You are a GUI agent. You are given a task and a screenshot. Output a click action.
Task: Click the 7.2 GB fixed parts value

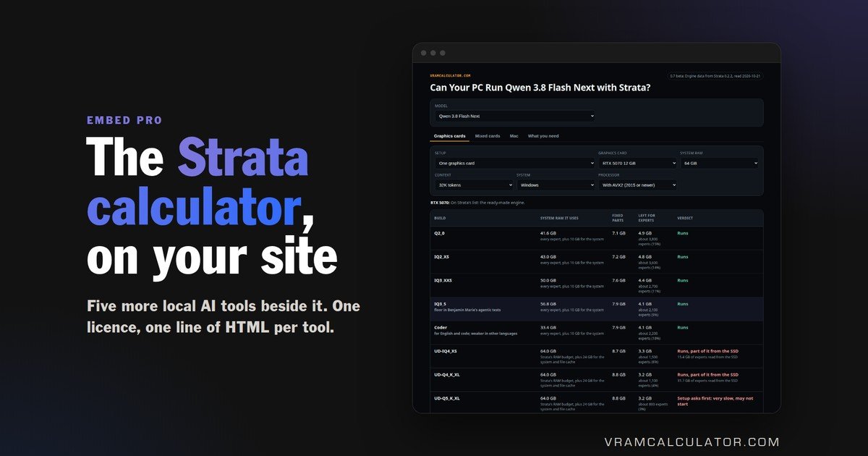(x=618, y=257)
